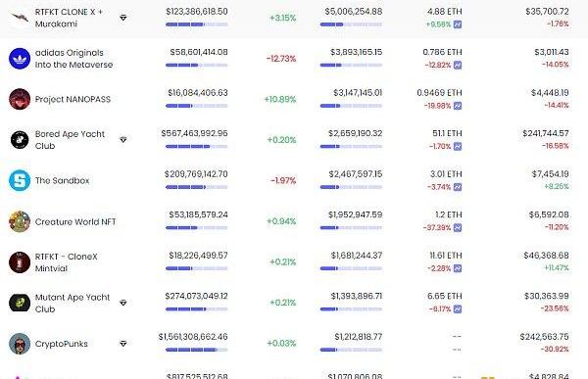Image resolution: width=588 pixels, height=379 pixels.
Task: Click Bored Ape volume bar under $2,659,190.32
Action: point(351,147)
